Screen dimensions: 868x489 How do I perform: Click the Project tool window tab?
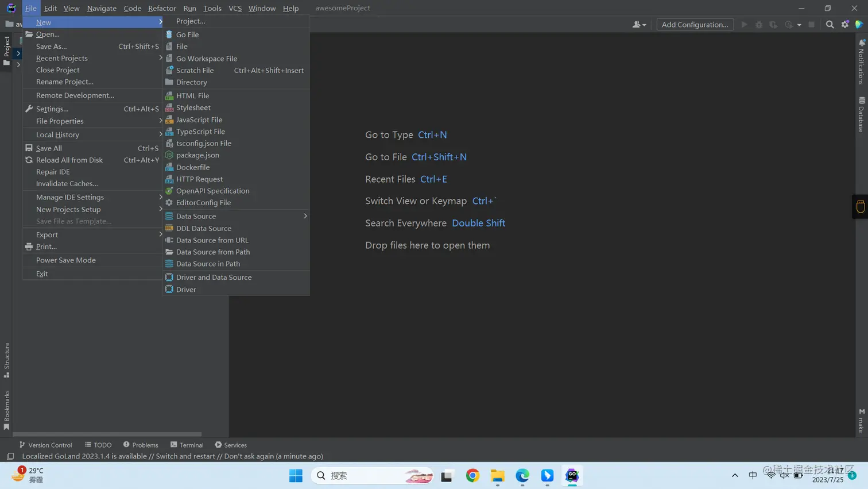point(7,51)
